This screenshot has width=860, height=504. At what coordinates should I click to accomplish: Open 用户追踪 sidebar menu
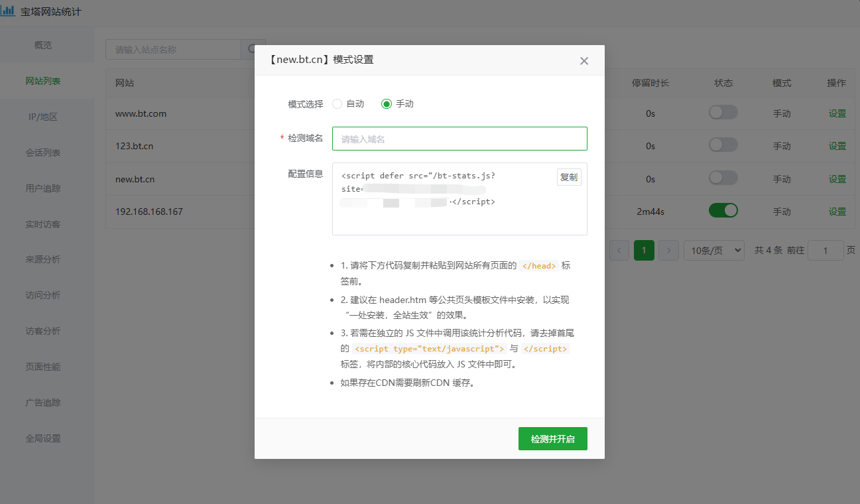[43, 188]
